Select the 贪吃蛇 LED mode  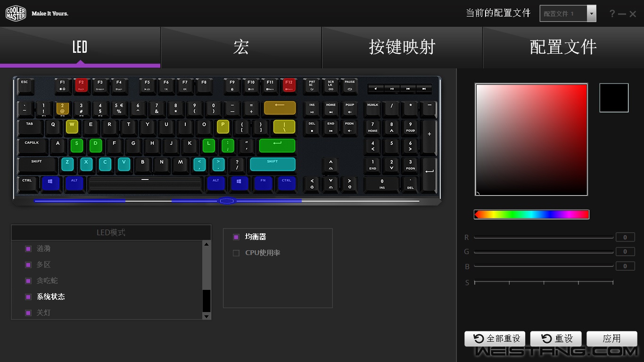point(47,281)
